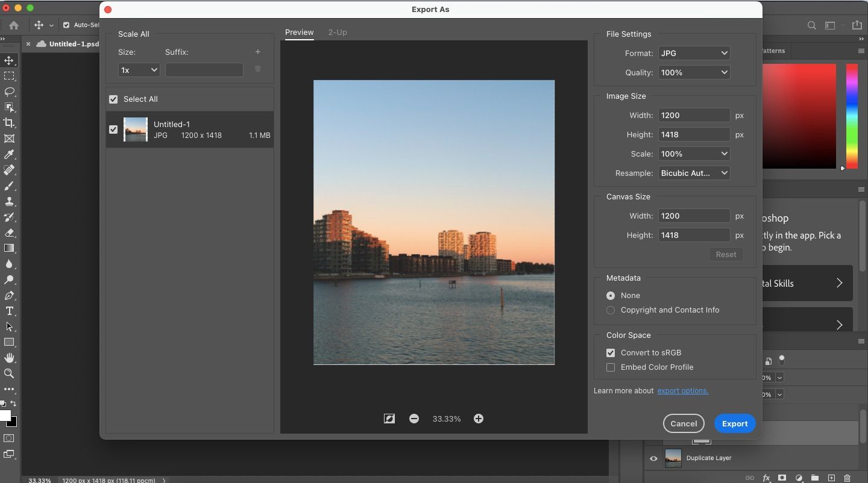Open the Format dropdown showing JPG
The image size is (868, 483).
coord(694,53)
